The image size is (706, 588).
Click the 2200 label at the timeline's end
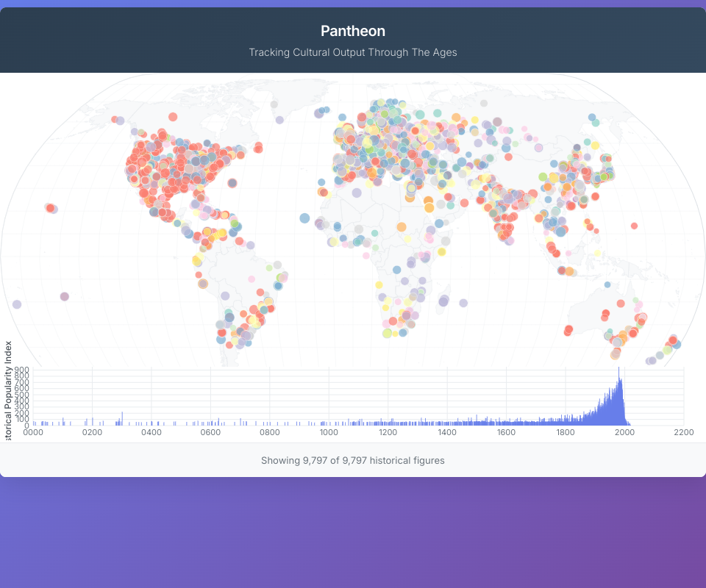(x=684, y=432)
